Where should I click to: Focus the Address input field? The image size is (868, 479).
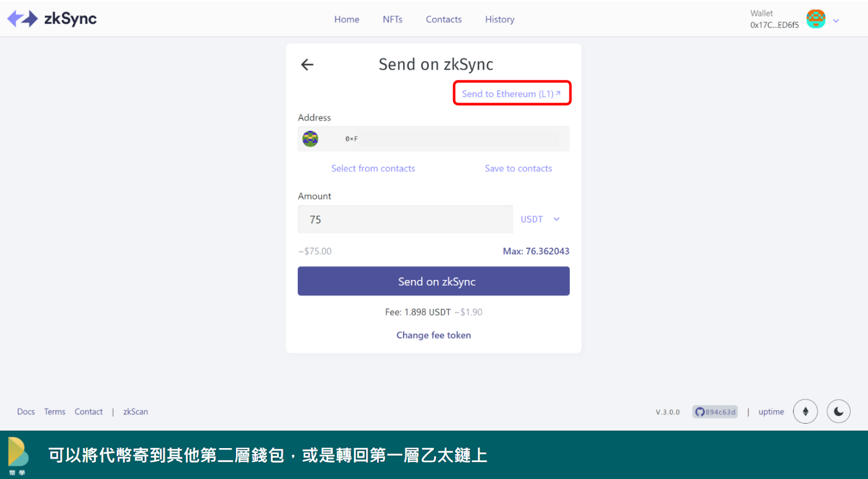click(433, 139)
